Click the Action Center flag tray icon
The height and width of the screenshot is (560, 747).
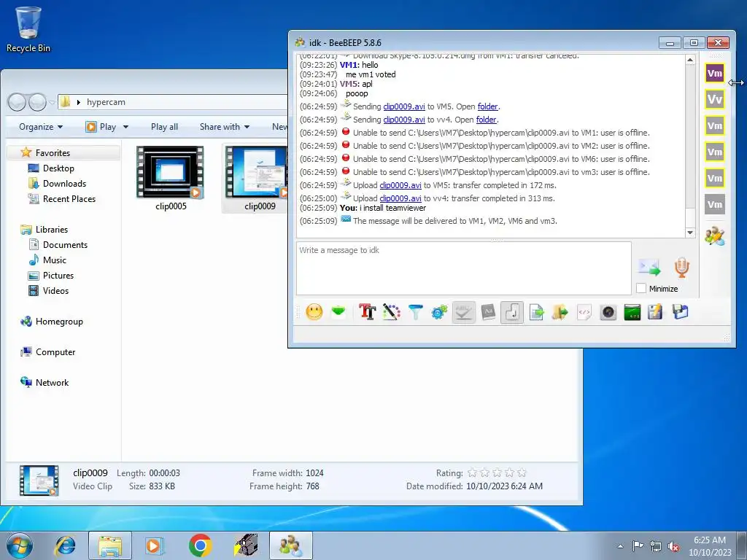[x=638, y=545]
